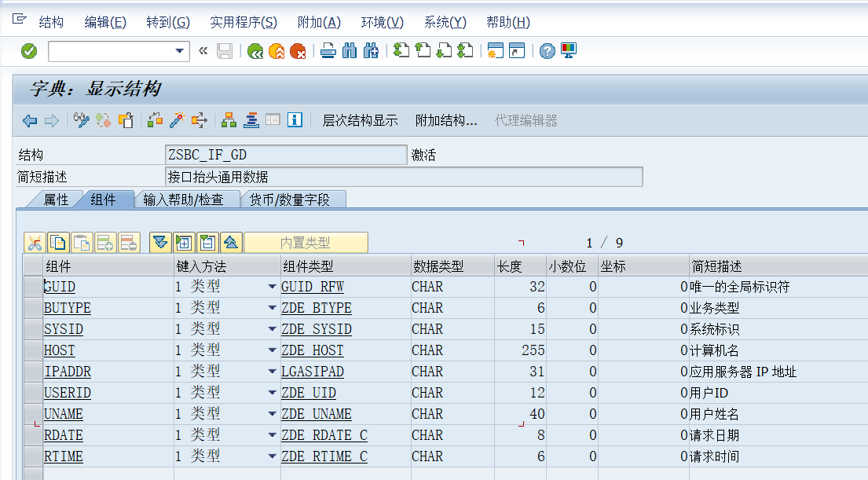The height and width of the screenshot is (480, 868).
Task: Click the Other Object clipboard icon
Action: coord(126,120)
